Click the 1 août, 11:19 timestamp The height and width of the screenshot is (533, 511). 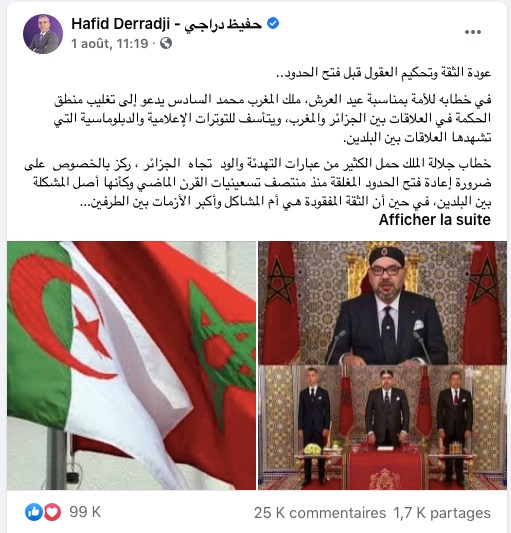click(x=109, y=44)
